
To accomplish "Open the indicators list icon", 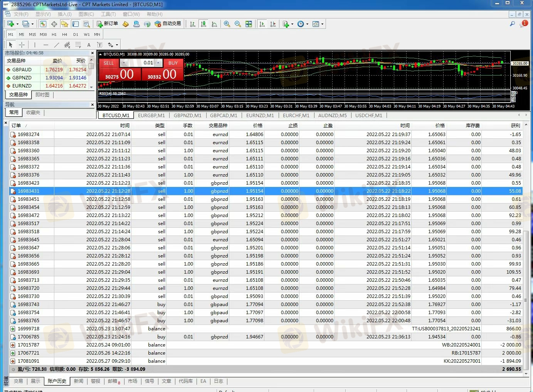I will click(286, 24).
